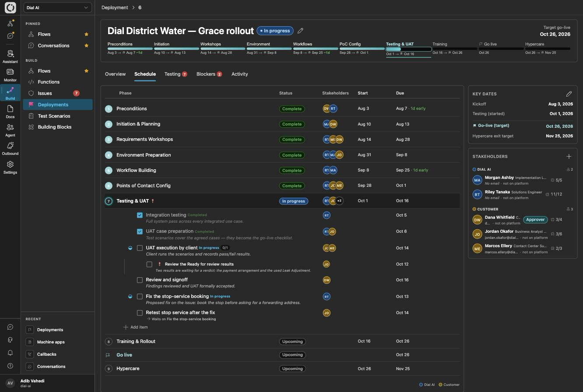
Task: Check the Fix the stop-service booking checkbox
Action: click(140, 297)
